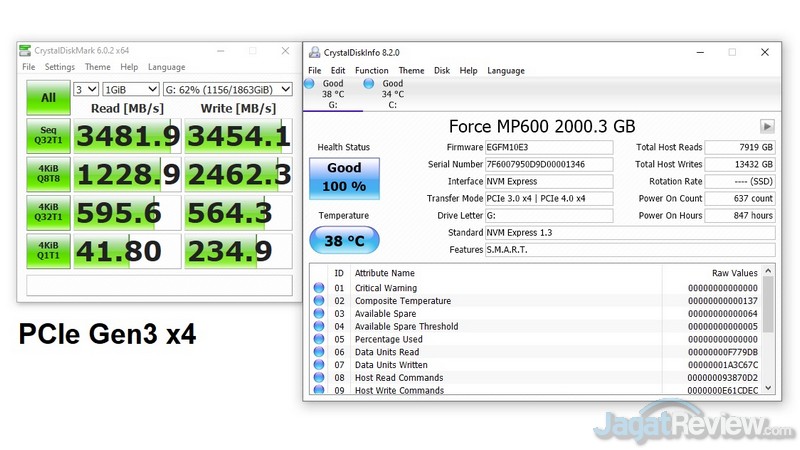
Task: Click the Standard field NVM Express 1.3
Action: [x=630, y=233]
